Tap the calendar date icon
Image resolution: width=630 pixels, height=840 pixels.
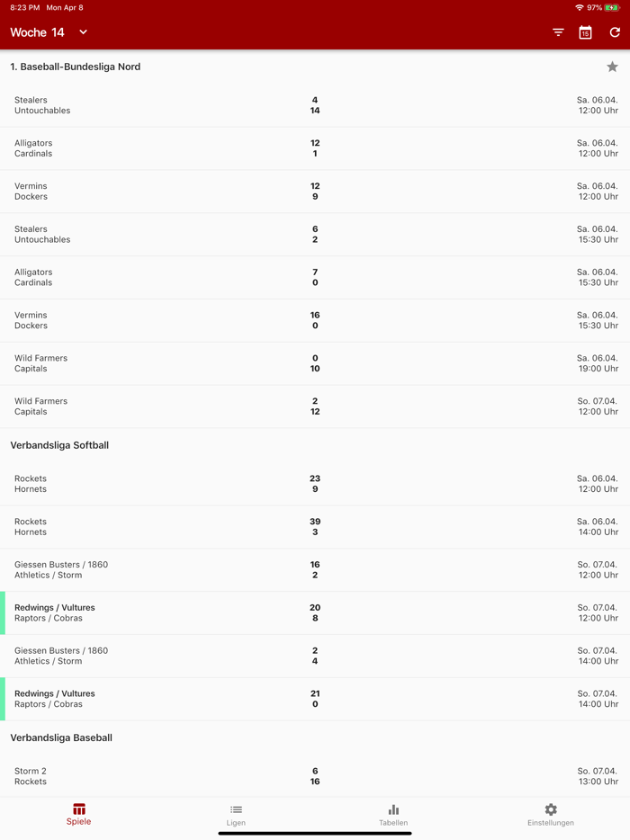click(x=585, y=32)
